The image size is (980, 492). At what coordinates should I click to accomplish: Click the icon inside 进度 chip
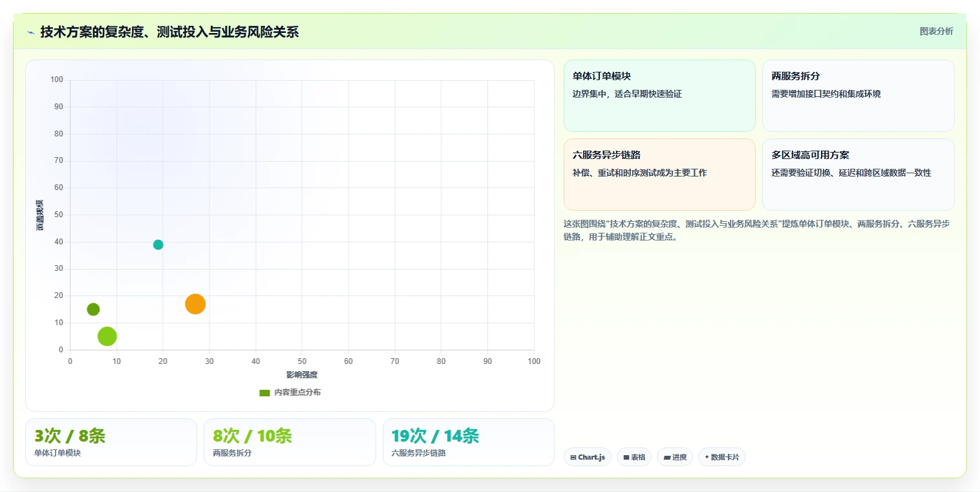coord(667,457)
